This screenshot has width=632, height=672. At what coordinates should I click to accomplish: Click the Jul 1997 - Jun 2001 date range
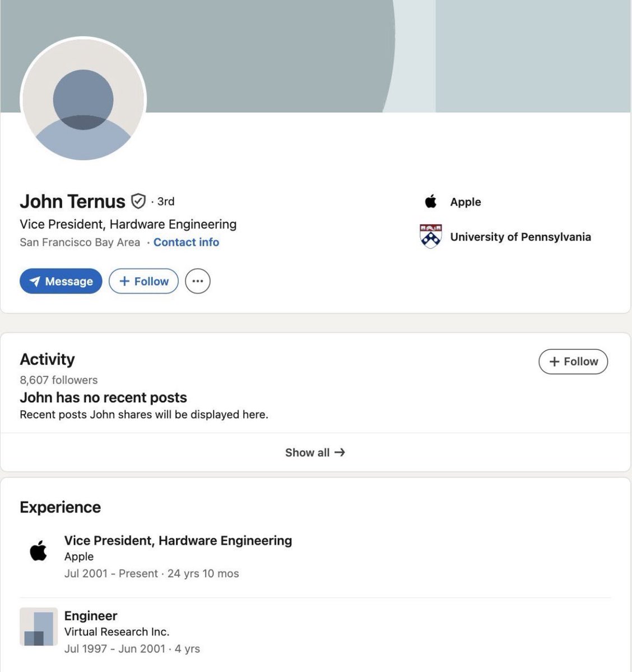point(115,649)
